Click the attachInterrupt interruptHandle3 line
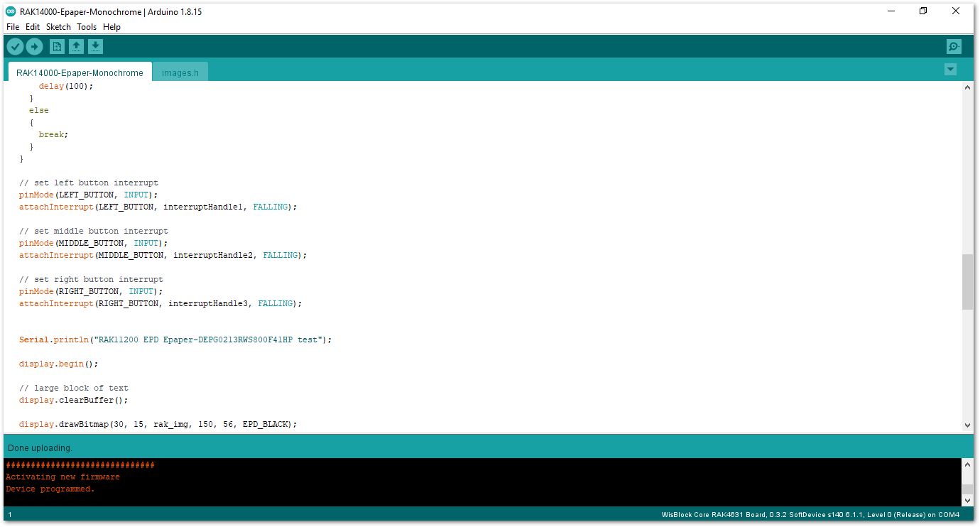 160,303
